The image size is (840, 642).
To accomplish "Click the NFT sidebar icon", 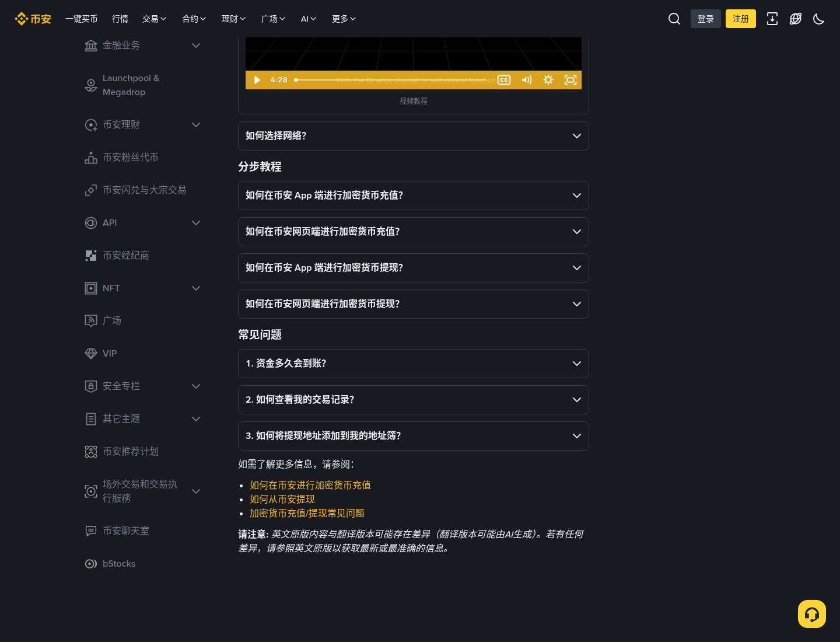I will click(x=91, y=288).
